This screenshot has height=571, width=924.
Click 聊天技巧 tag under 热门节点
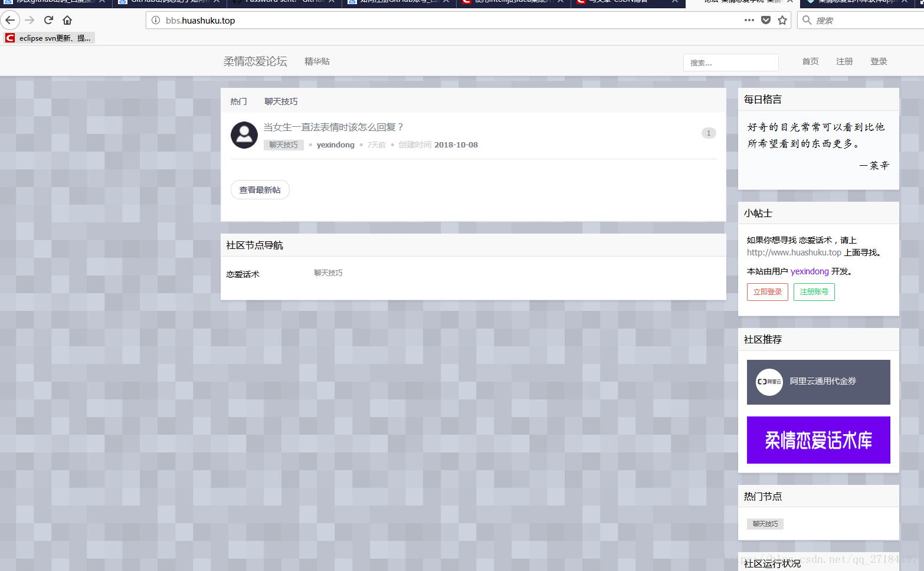coord(765,524)
